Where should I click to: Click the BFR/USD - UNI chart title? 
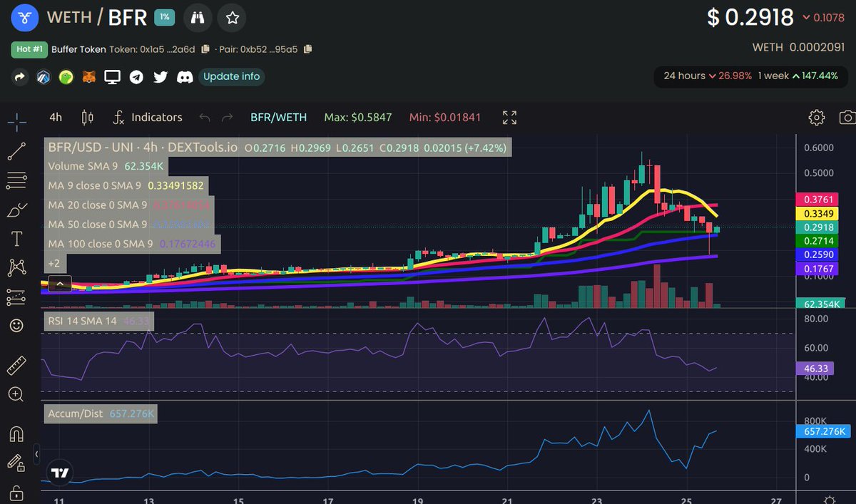(143, 148)
